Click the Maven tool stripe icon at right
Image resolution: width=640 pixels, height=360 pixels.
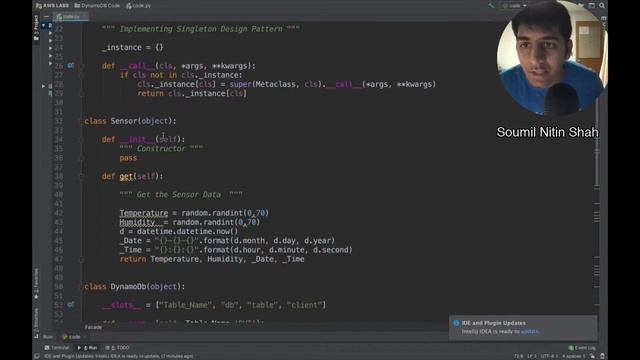603,18
